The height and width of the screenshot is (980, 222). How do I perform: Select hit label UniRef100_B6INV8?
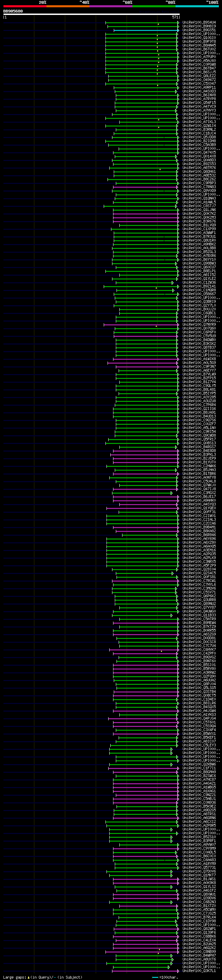click(x=199, y=95)
